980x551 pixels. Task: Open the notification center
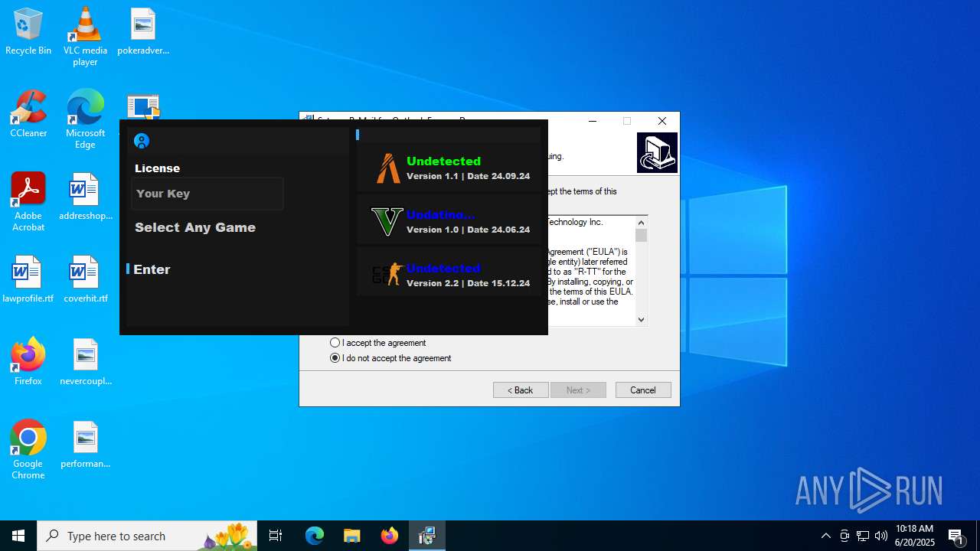[x=956, y=536]
